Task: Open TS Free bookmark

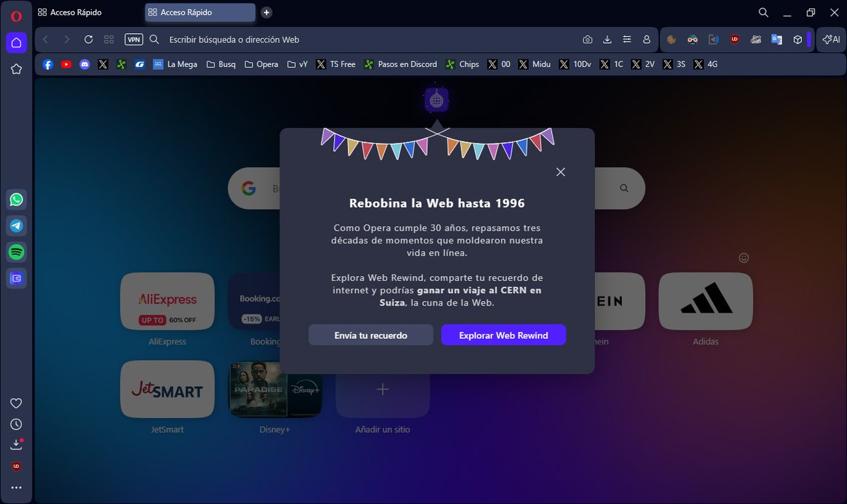Action: (x=336, y=64)
